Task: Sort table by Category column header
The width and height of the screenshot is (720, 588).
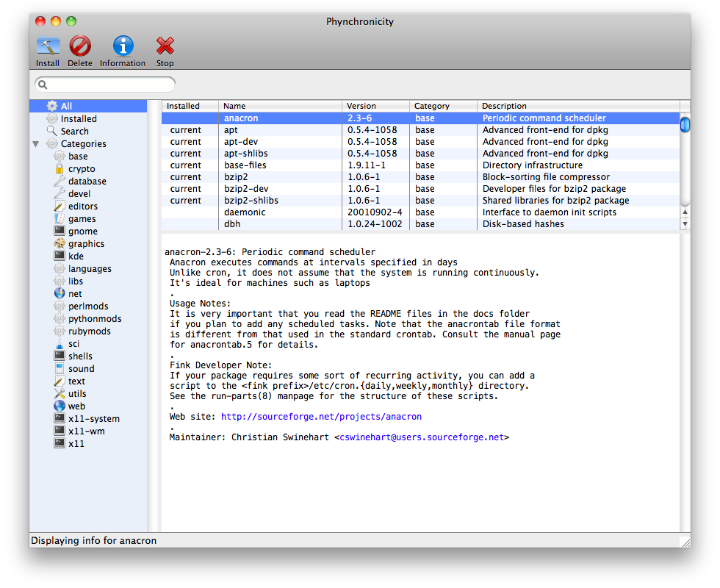Action: 443,106
